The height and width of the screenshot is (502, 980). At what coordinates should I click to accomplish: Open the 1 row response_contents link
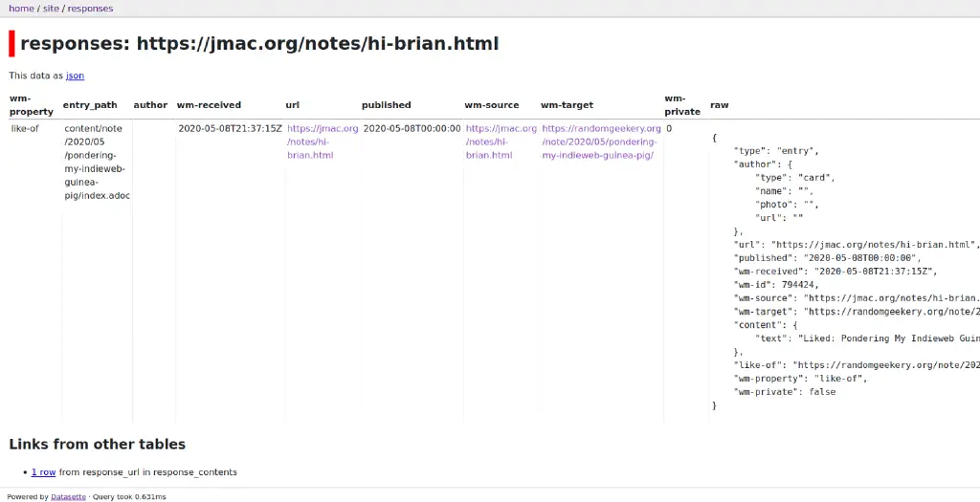(x=44, y=472)
